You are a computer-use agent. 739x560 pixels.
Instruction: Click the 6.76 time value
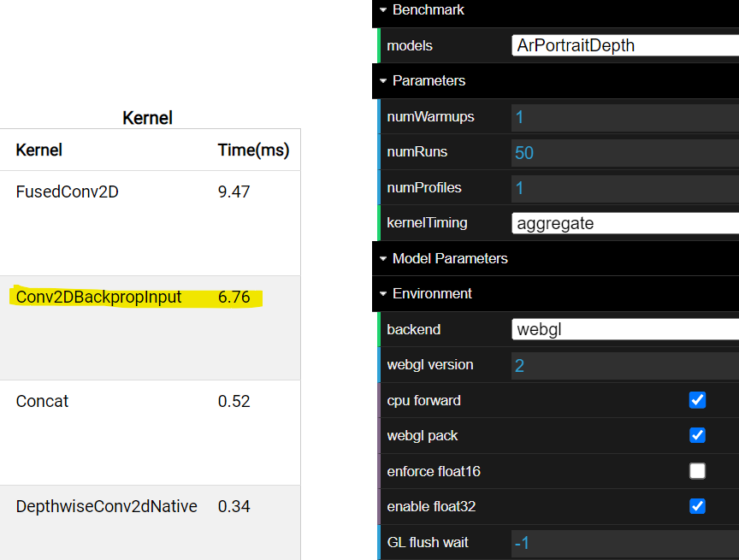234,297
